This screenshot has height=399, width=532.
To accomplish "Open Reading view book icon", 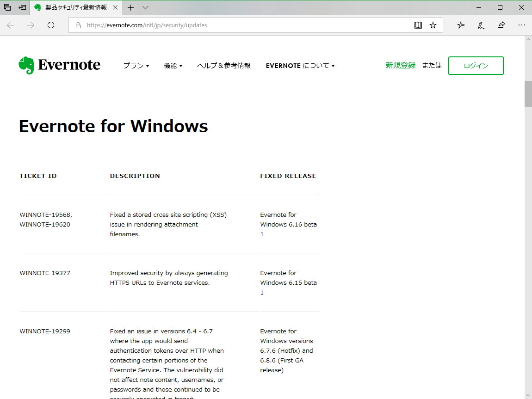I will point(418,25).
